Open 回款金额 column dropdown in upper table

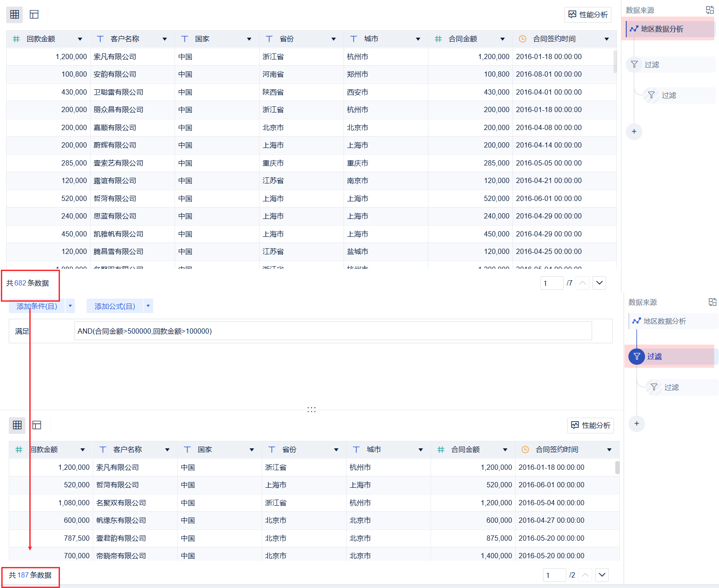tap(80, 39)
